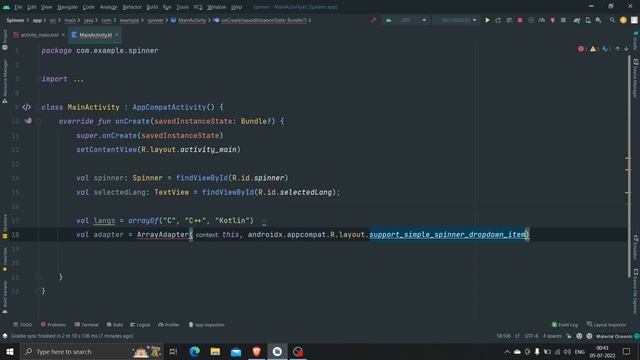Image resolution: width=640 pixels, height=360 pixels.
Task: Click the Apply Changes and Restart icon
Action: [x=498, y=20]
